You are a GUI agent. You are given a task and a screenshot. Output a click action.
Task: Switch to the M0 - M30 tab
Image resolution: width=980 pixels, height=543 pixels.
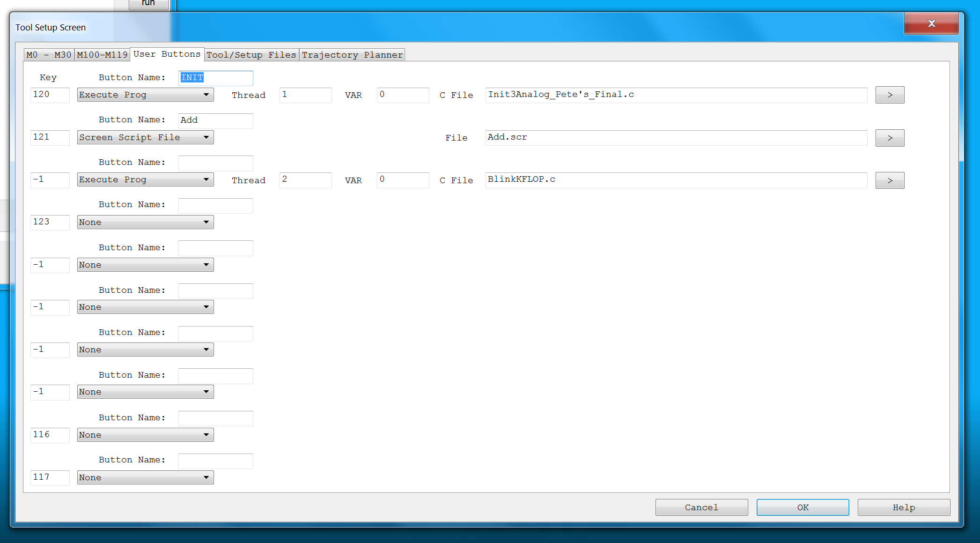(x=49, y=55)
